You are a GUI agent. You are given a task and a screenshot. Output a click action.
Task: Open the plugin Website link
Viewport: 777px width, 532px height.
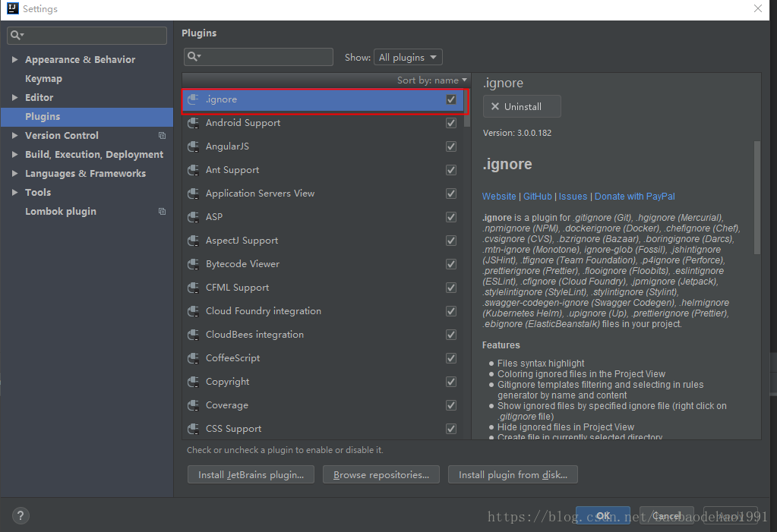(x=499, y=196)
